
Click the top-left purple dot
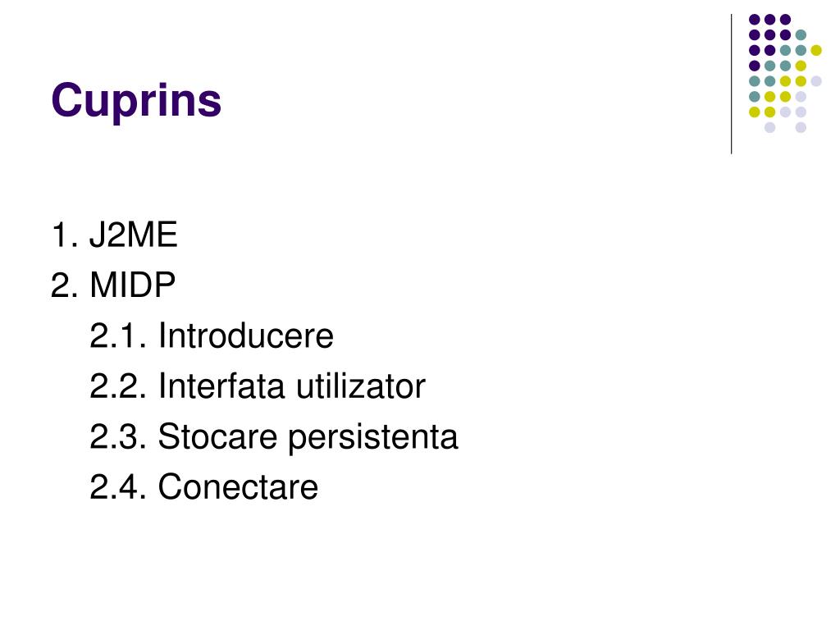point(755,20)
